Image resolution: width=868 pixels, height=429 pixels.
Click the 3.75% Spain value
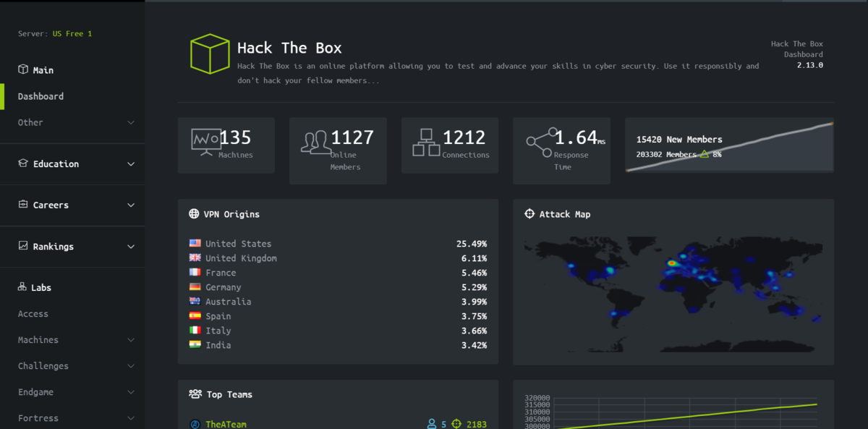pos(474,316)
